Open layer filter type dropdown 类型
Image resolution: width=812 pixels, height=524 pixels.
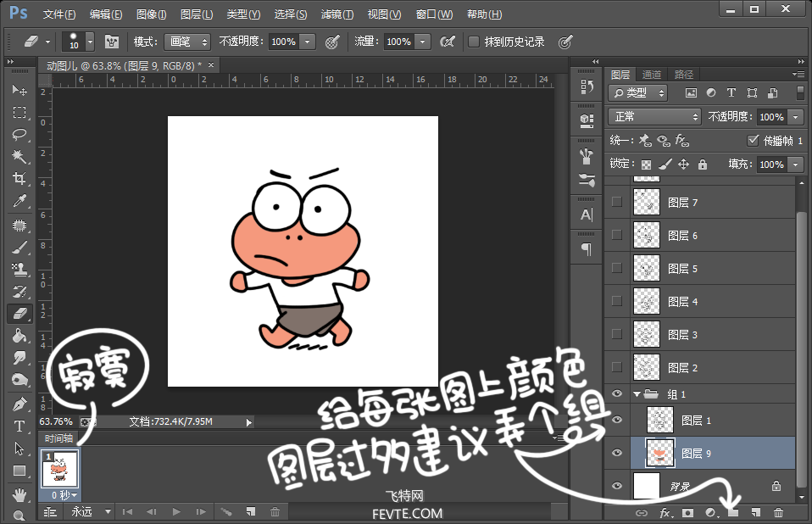[638, 92]
